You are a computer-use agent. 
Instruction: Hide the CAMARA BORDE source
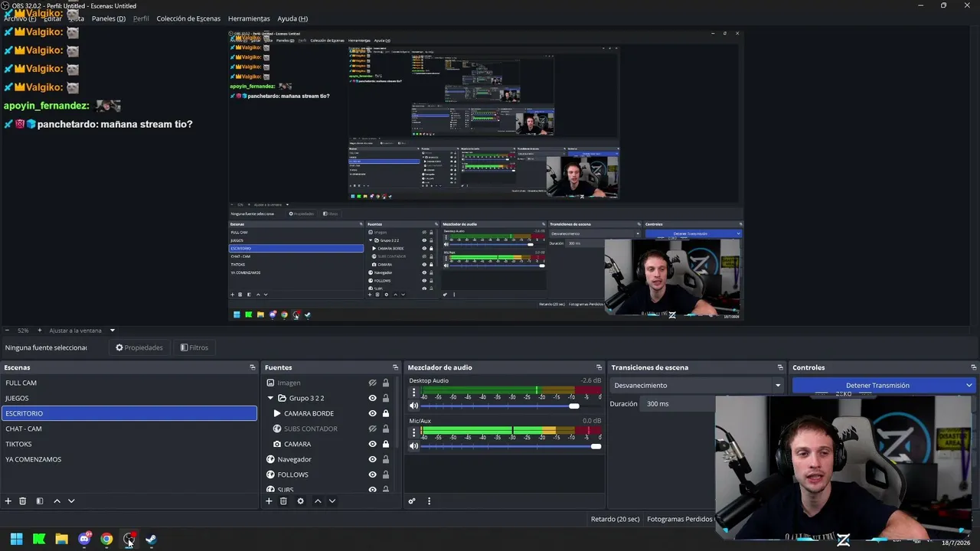point(372,413)
